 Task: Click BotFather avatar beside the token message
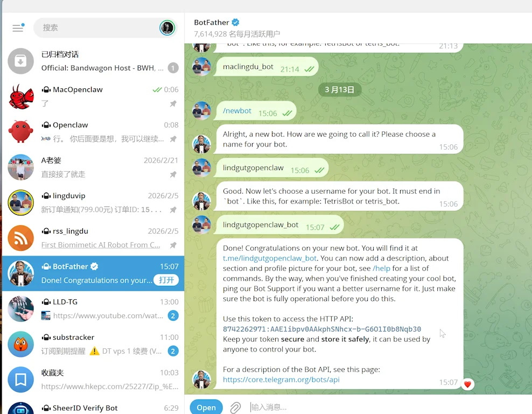[201, 379]
